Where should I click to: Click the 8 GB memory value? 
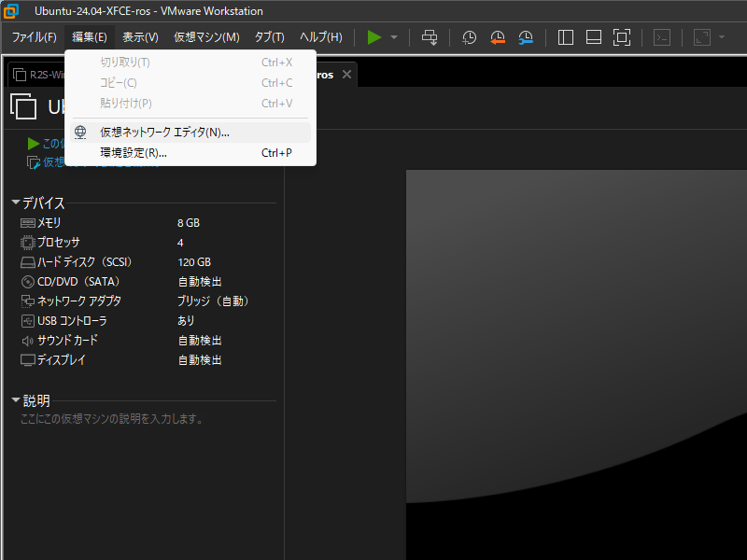pos(189,223)
